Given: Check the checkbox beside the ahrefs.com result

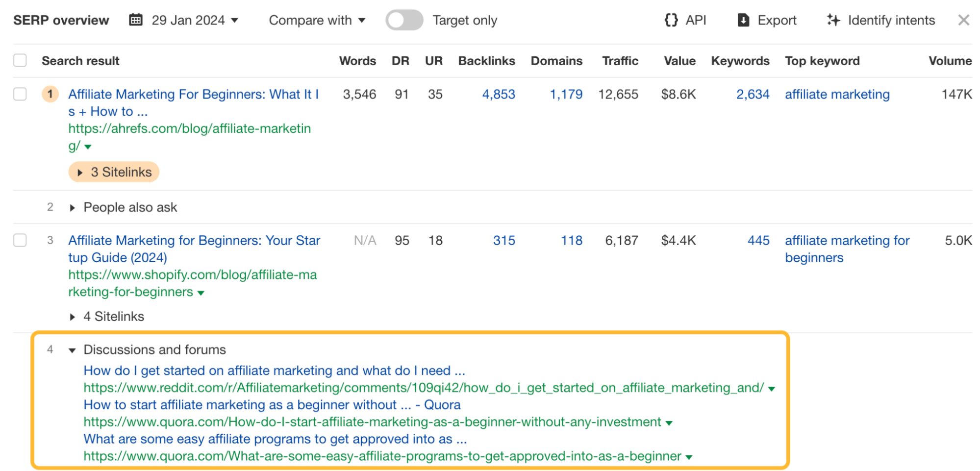Looking at the screenshot, I should 20,94.
